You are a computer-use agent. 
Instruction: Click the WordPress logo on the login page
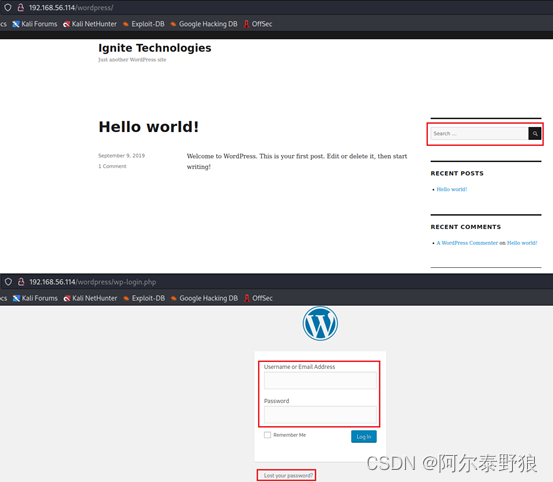pyautogui.click(x=320, y=324)
